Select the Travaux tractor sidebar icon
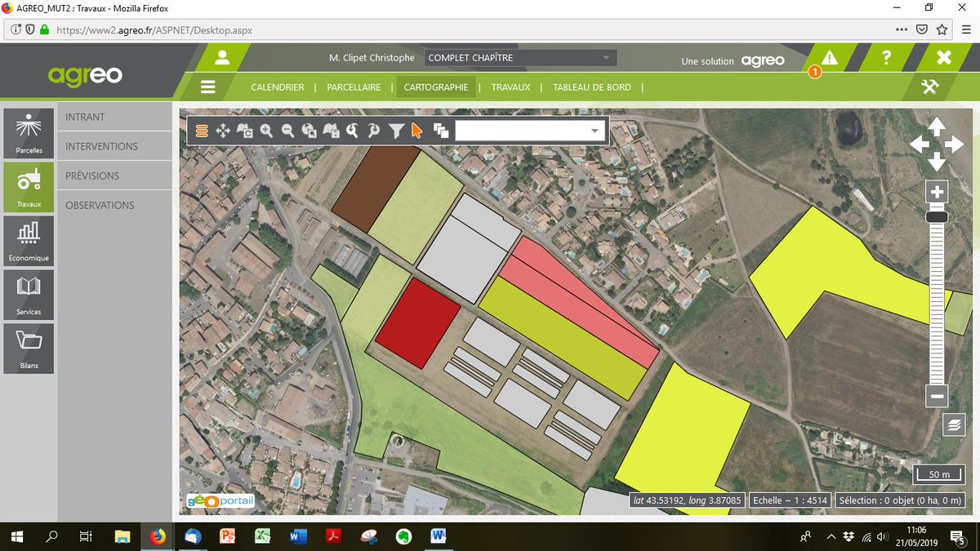This screenshot has height=551, width=980. (x=29, y=187)
